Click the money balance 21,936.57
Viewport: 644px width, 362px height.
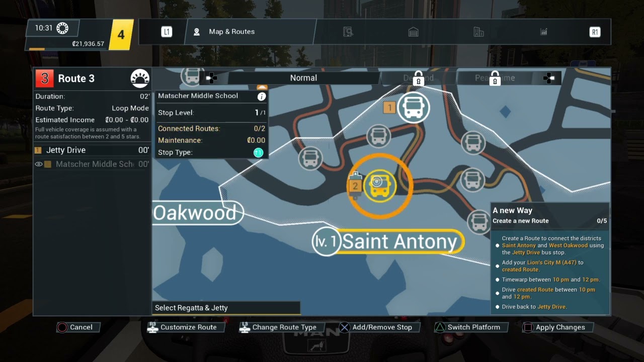88,44
